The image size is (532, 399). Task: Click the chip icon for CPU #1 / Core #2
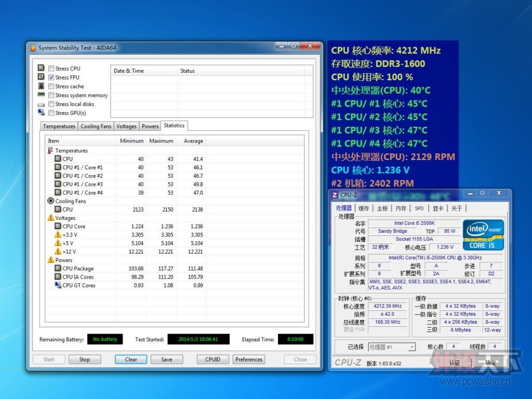[58, 176]
